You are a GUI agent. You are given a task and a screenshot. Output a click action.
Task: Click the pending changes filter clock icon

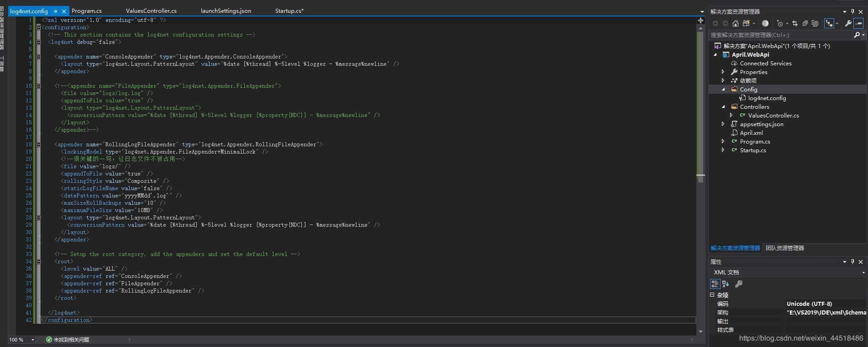click(780, 23)
